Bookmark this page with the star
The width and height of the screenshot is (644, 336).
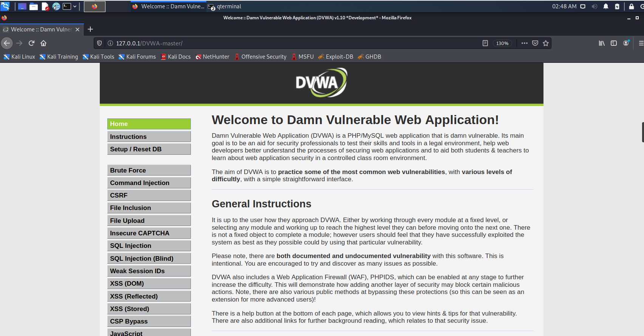(x=546, y=43)
